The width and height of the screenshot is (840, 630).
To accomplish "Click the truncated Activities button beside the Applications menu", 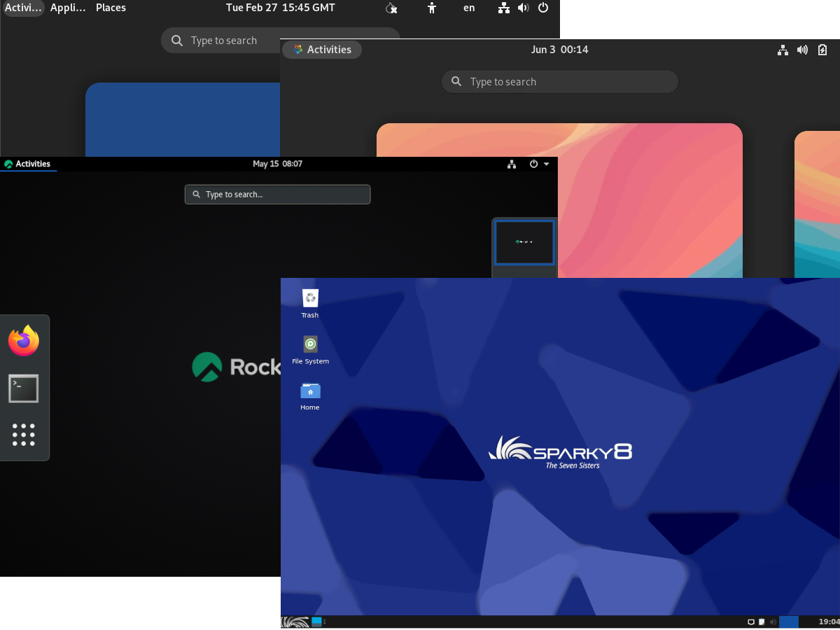I will coord(23,8).
